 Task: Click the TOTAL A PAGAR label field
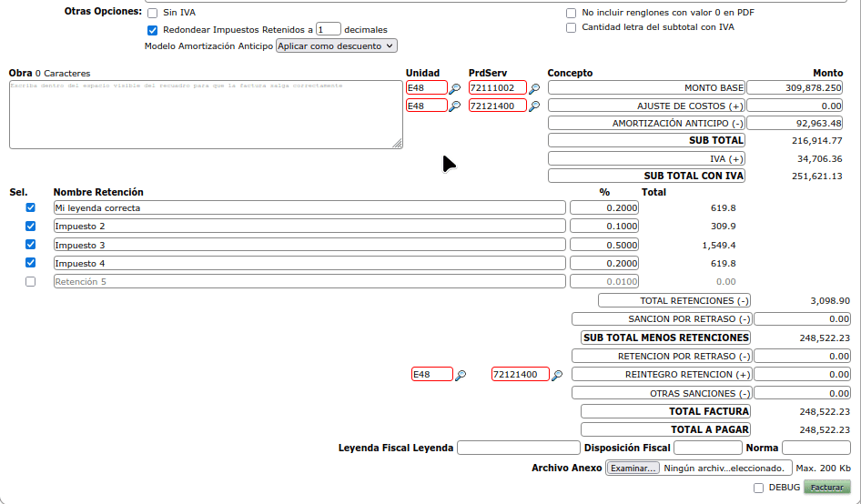tap(665, 429)
